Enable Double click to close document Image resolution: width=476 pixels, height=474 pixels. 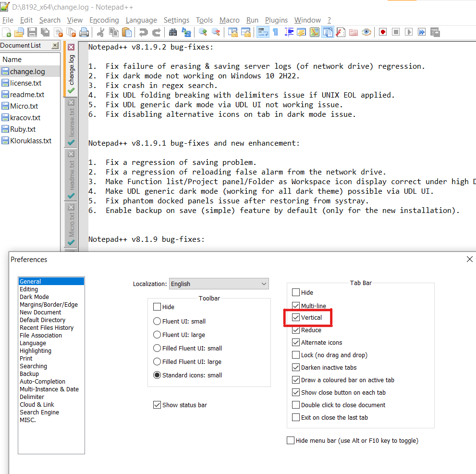pos(296,405)
